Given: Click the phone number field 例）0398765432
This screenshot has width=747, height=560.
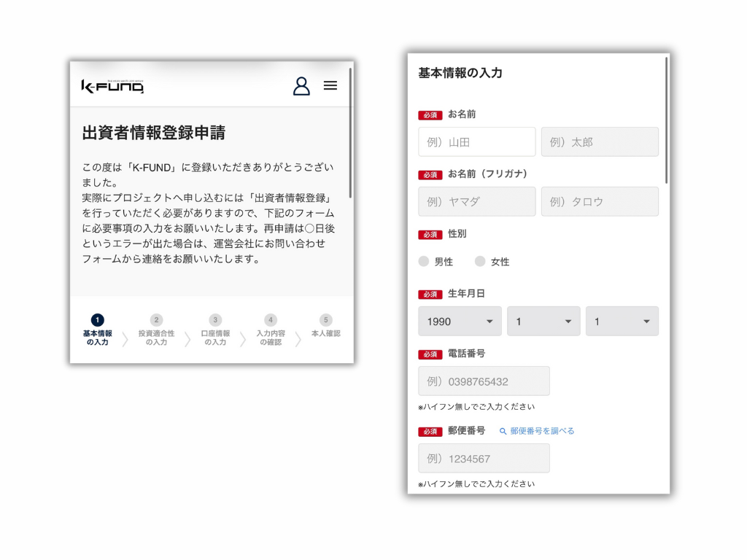Looking at the screenshot, I should (x=484, y=381).
